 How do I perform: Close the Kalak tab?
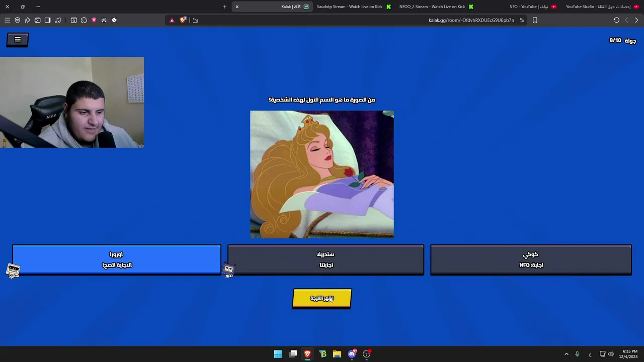pos(237,7)
